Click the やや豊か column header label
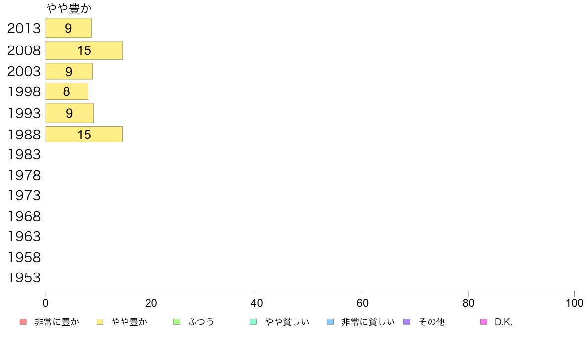This screenshot has height=364, width=588. tap(69, 8)
